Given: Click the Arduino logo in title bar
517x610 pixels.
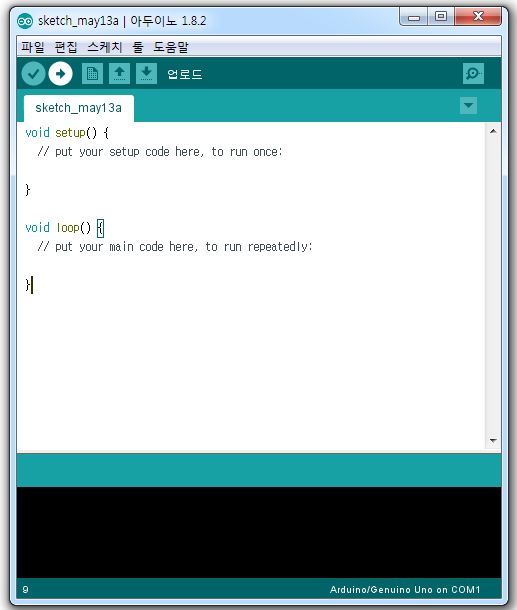Looking at the screenshot, I should [x=25, y=21].
